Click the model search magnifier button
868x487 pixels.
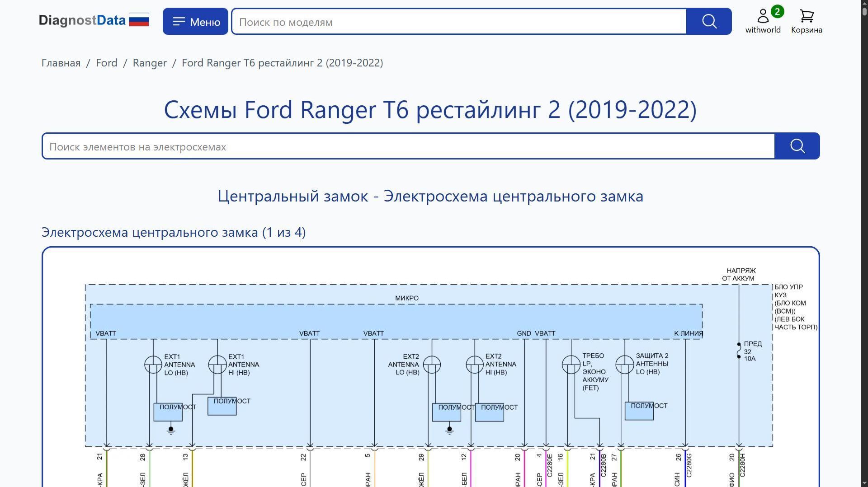[x=709, y=21]
